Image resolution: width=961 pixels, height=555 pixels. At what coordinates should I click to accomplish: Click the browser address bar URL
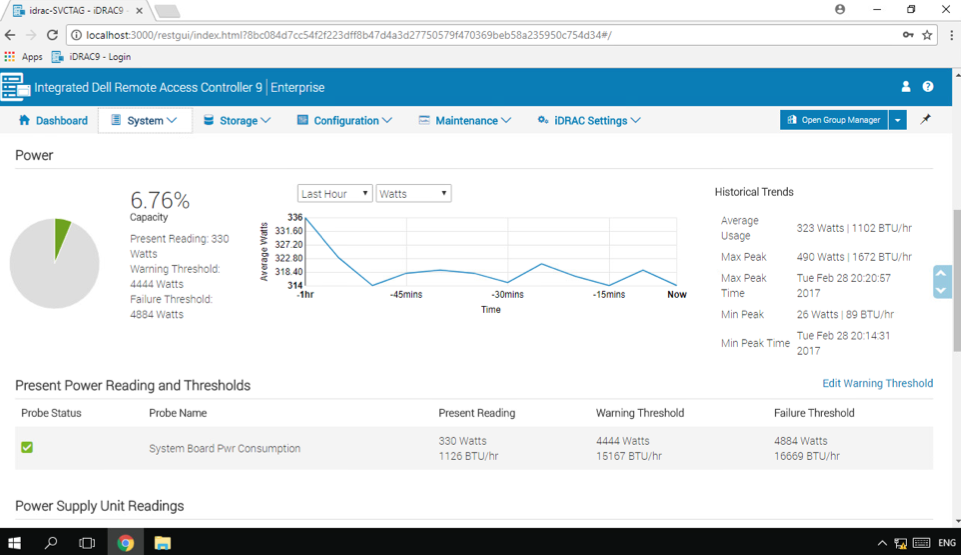tap(349, 35)
